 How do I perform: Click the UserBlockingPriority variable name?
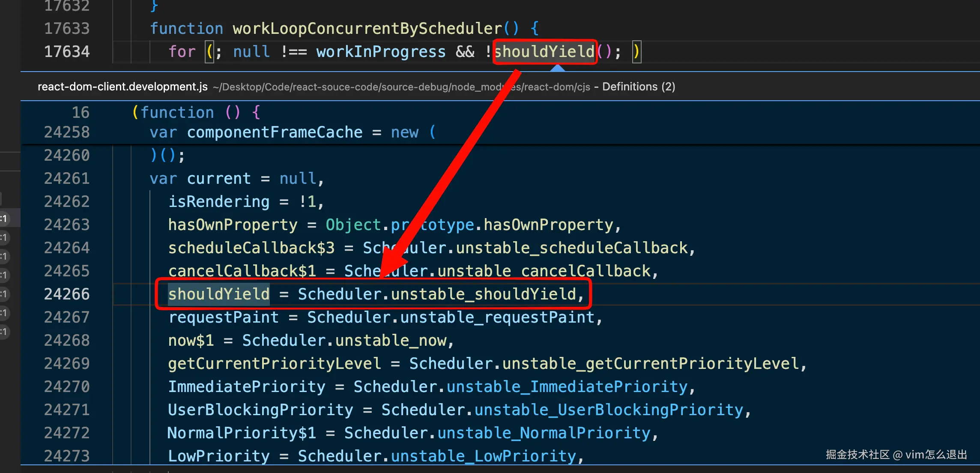260,410
